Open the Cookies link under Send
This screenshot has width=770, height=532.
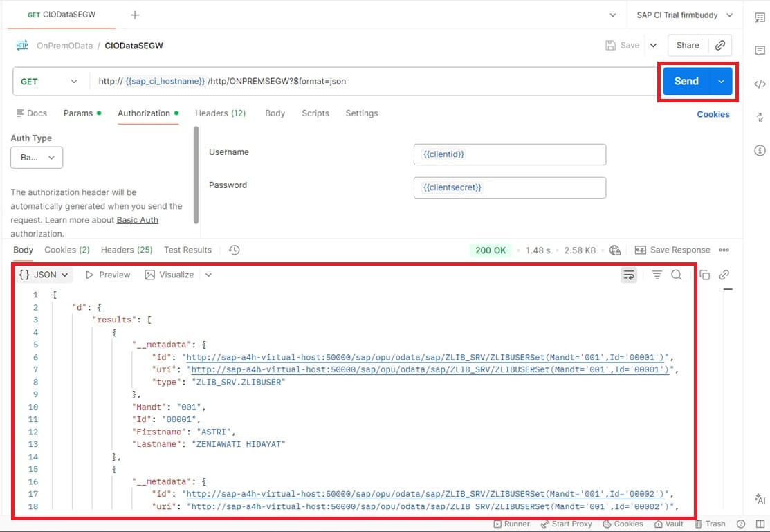click(x=713, y=114)
